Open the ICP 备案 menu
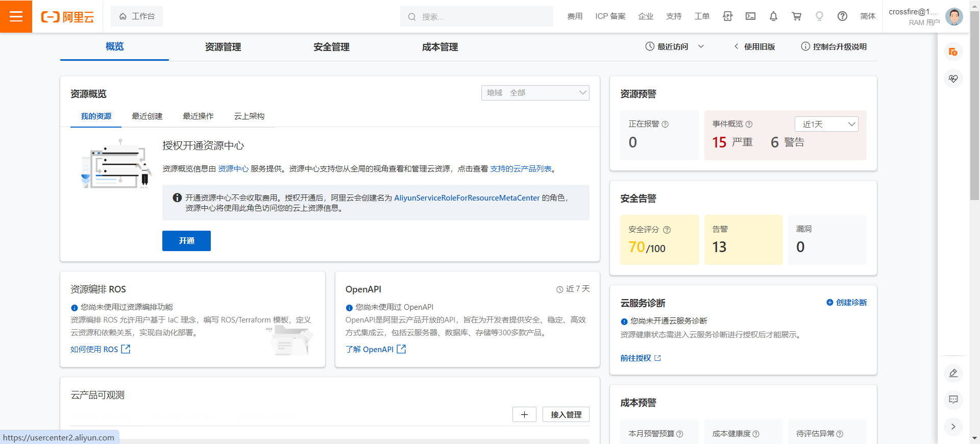 (610, 16)
